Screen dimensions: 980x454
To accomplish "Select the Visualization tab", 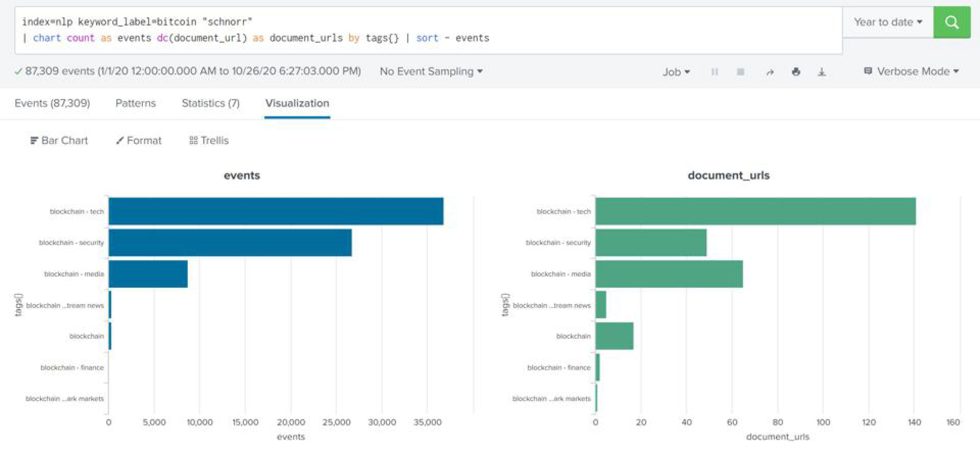I will click(x=297, y=103).
